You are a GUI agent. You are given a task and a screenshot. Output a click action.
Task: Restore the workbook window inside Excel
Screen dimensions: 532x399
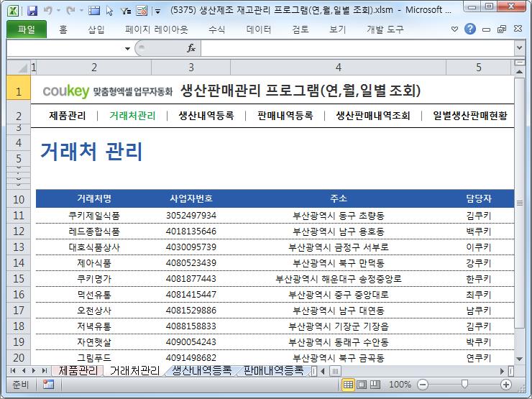[502, 29]
